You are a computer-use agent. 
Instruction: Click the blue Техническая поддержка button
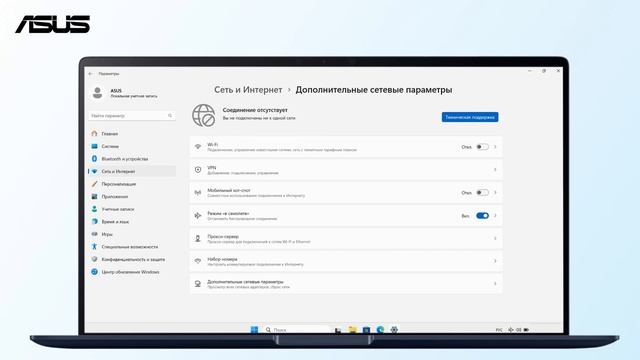470,117
